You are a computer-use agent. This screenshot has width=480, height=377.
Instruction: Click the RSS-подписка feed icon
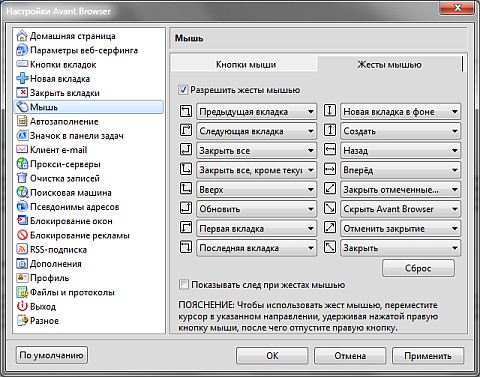pyautogui.click(x=22, y=249)
